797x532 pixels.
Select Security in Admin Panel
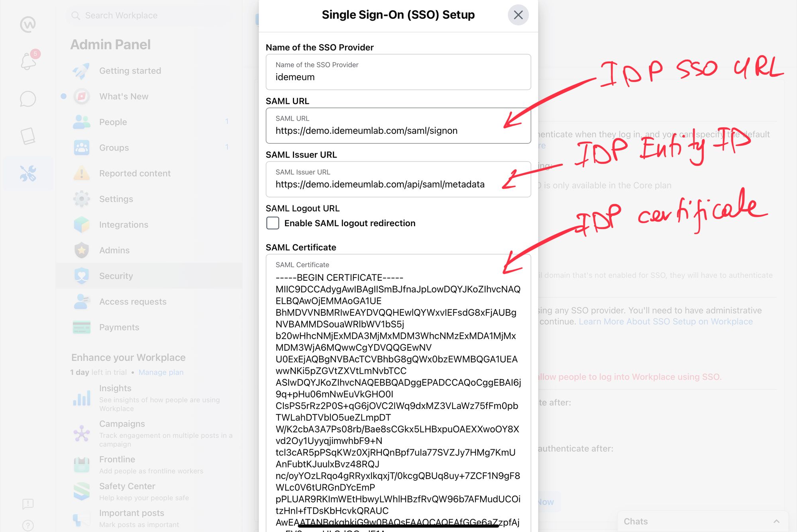(149, 276)
